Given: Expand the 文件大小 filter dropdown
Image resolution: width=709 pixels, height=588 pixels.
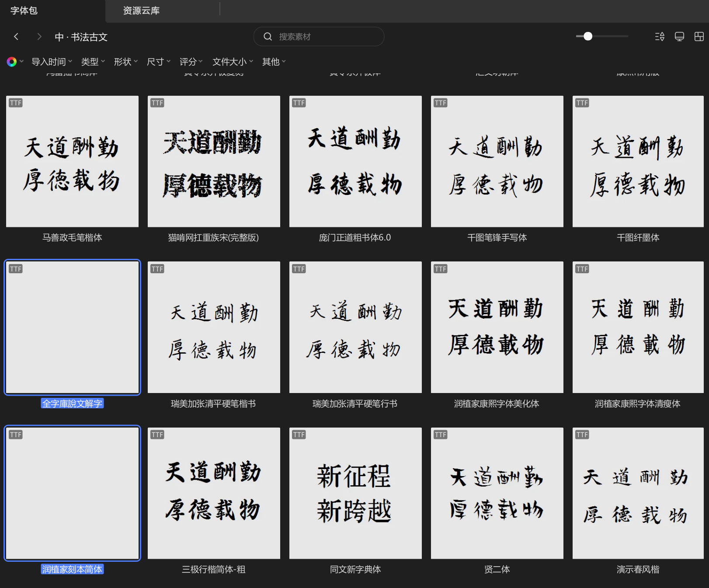Looking at the screenshot, I should click(233, 62).
